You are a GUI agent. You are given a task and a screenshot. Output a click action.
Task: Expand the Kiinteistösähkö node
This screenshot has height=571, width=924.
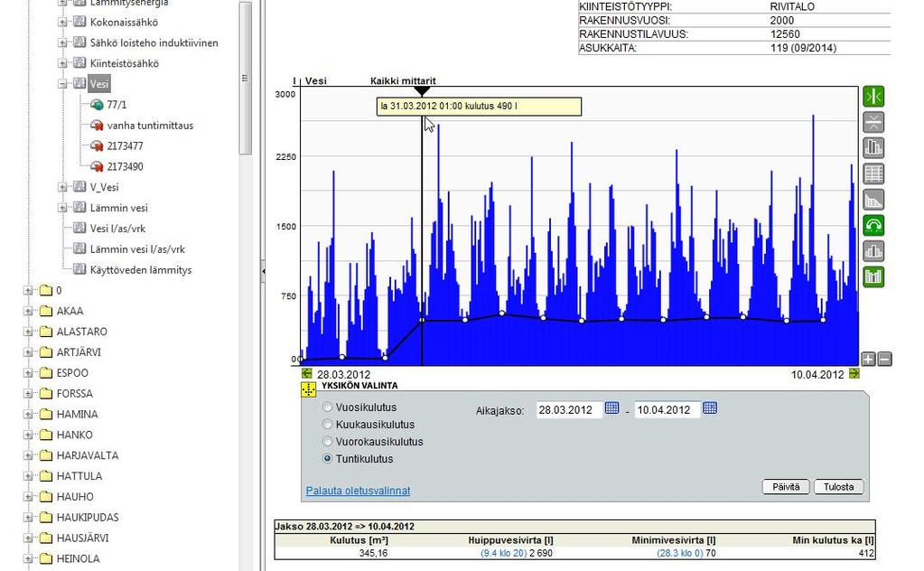[62, 63]
